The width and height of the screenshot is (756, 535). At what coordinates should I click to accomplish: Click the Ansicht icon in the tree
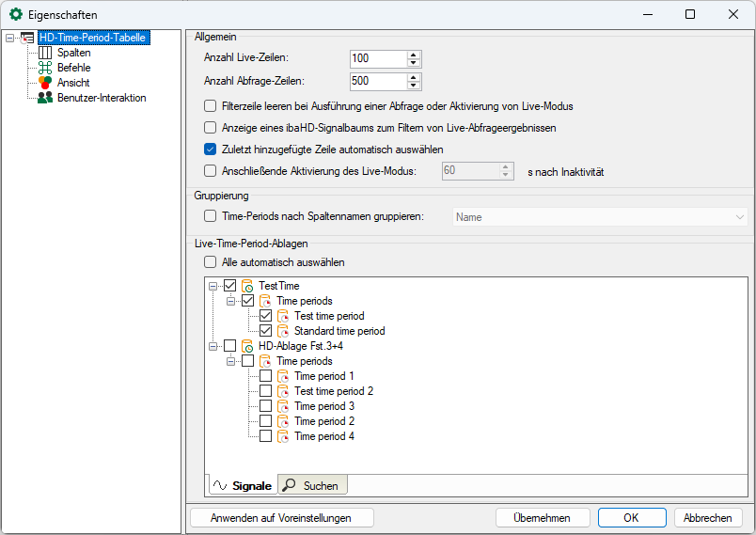[x=44, y=83]
